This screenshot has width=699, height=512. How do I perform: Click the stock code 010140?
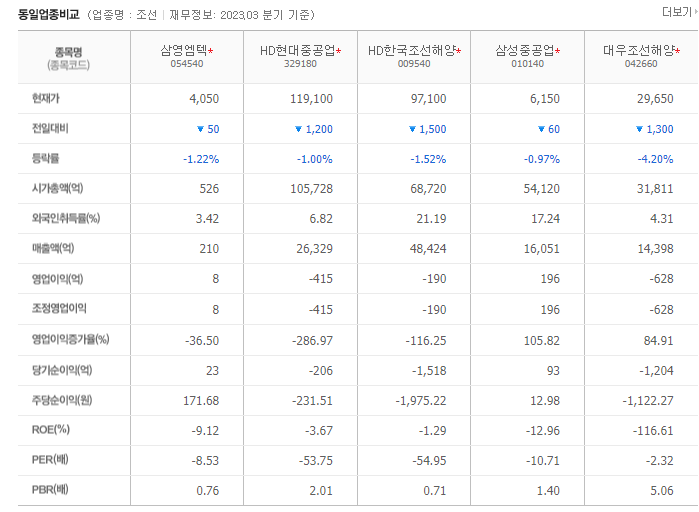(x=528, y=64)
